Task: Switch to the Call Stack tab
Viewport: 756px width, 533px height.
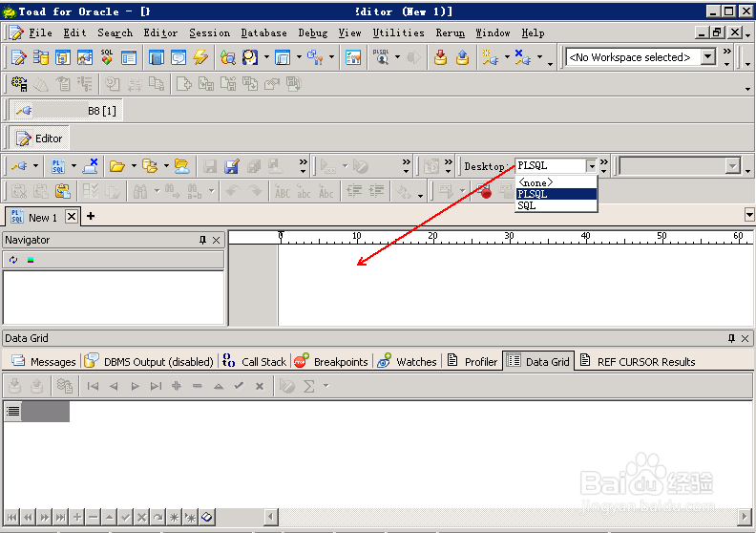Action: tap(255, 362)
